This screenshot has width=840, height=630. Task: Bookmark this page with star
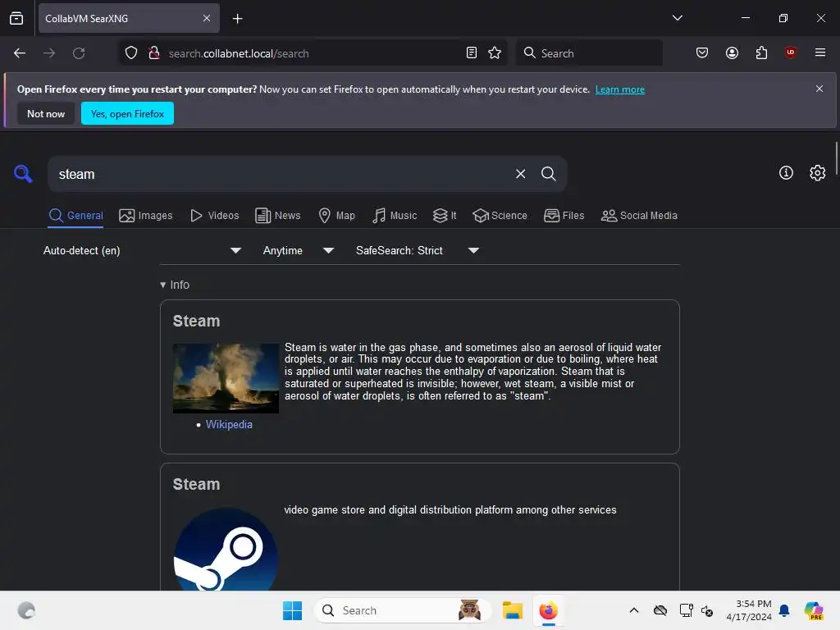coord(495,53)
